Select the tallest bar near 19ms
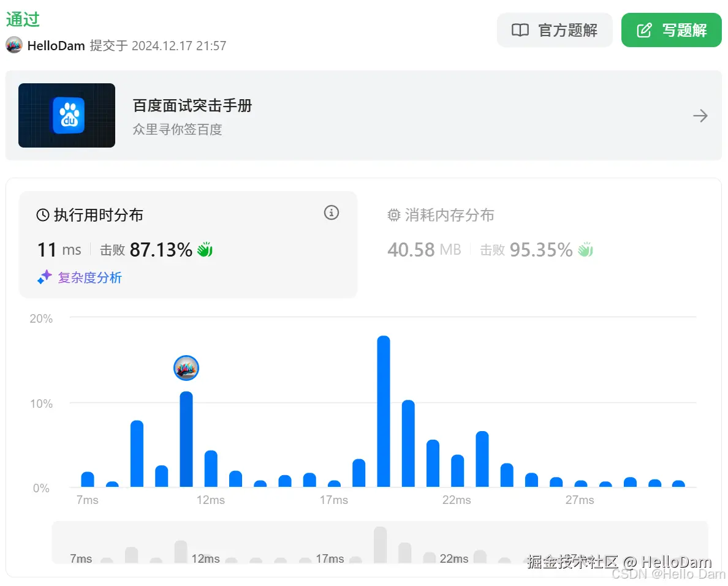Screen dimensions: 728x586 tap(383, 410)
